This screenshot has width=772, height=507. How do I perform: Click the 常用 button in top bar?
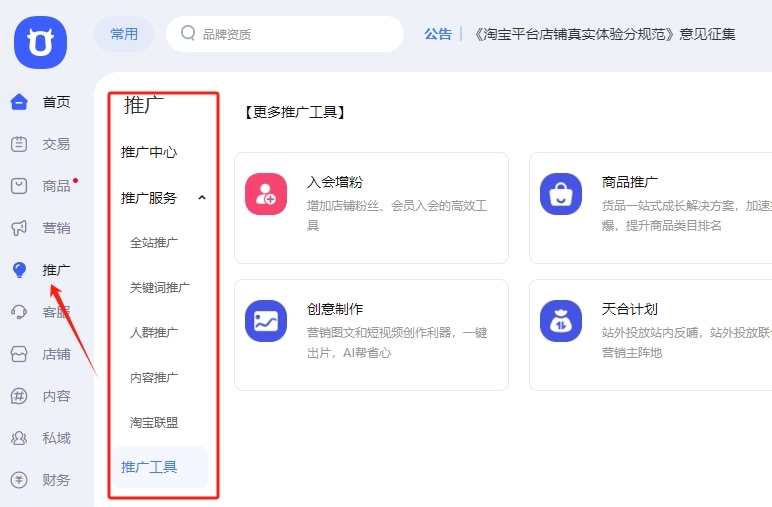124,34
